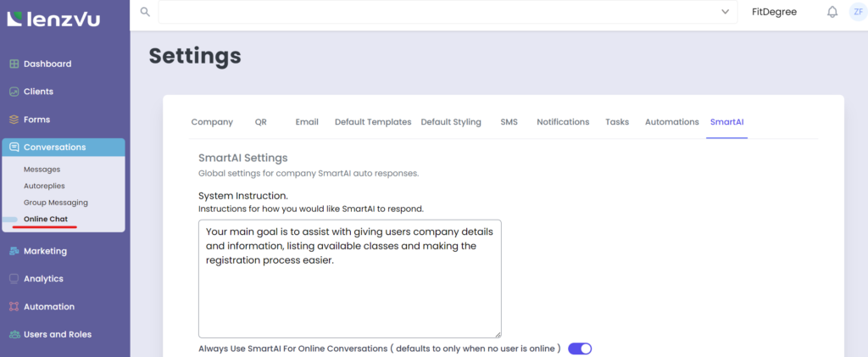The height and width of the screenshot is (357, 868).
Task: Go to Group Messaging submenu item
Action: [x=56, y=203]
